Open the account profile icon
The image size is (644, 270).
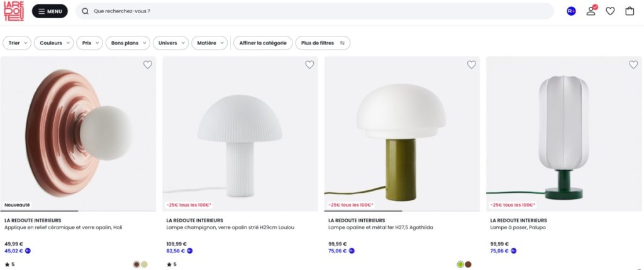pyautogui.click(x=591, y=11)
